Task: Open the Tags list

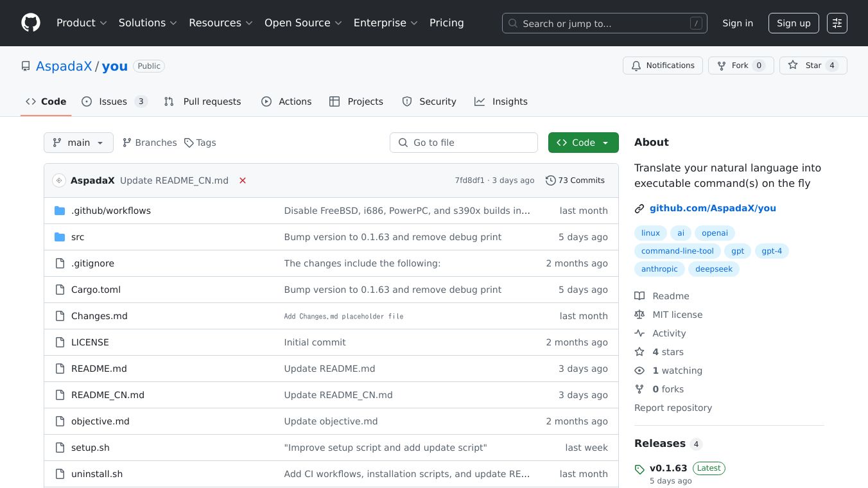Action: pyautogui.click(x=200, y=143)
